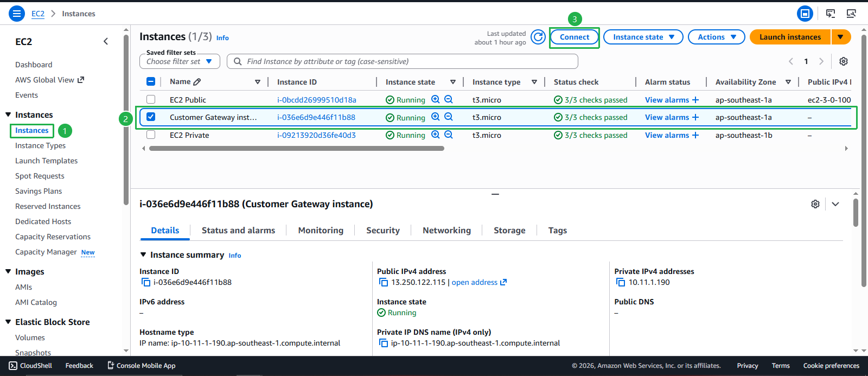The image size is (868, 376).
Task: Open CloudShell from the footer
Action: point(30,366)
